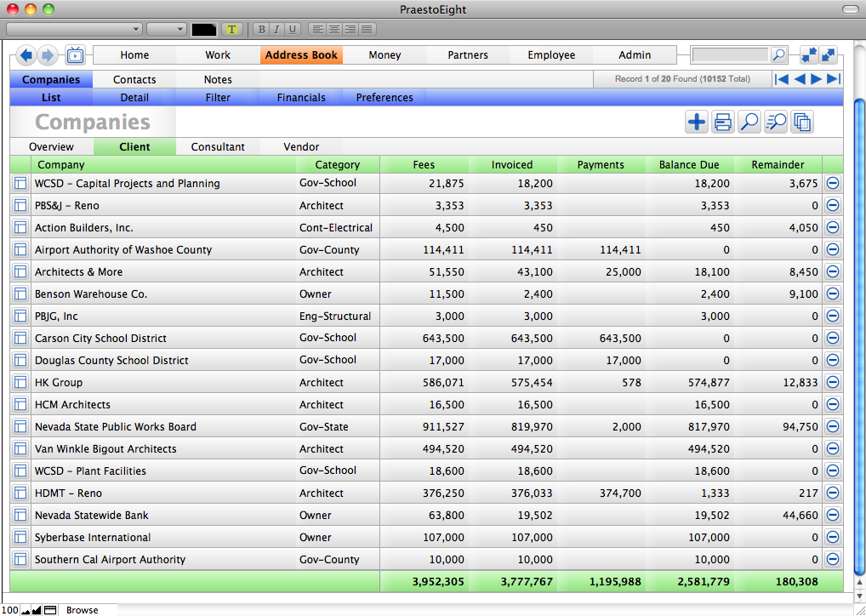
Task: Switch to the Contacts tab
Action: pyautogui.click(x=134, y=80)
